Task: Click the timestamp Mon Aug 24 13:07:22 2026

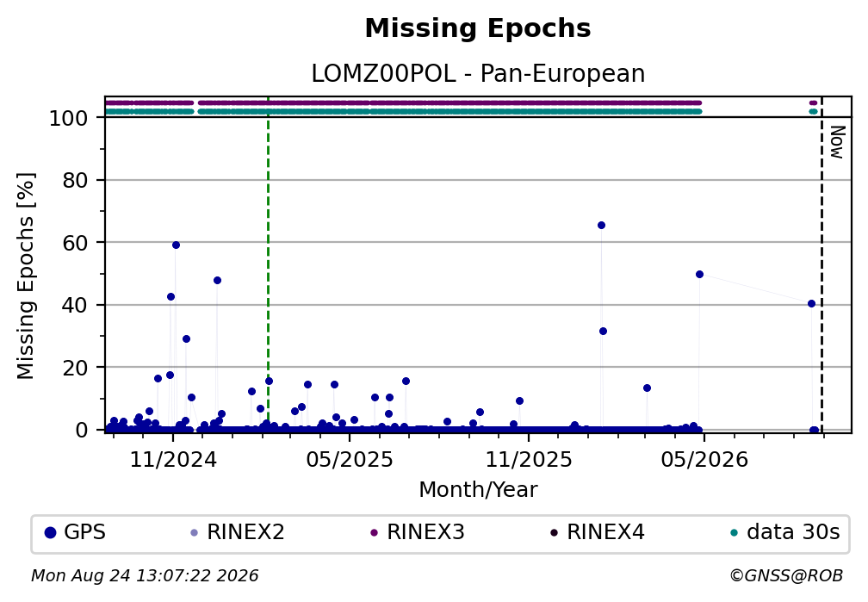Action: (145, 576)
